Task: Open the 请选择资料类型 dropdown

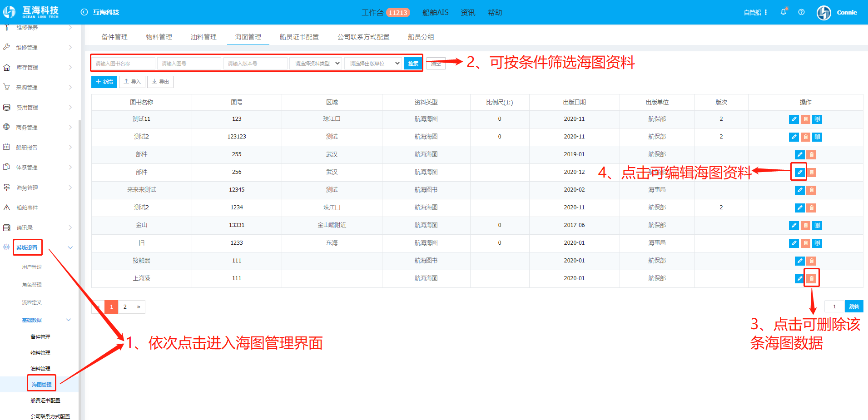Action: coord(316,64)
